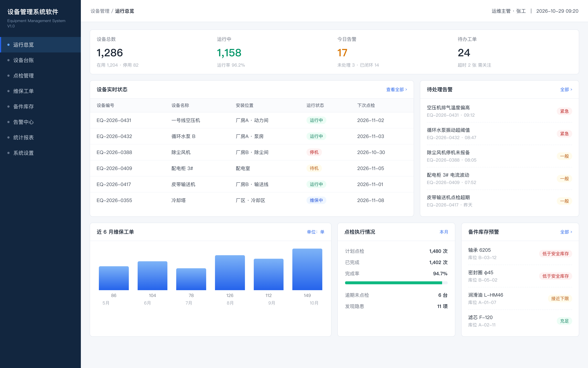This screenshot has width=588, height=368.
Task: Navigate to 告警中心
Action: click(x=40, y=122)
